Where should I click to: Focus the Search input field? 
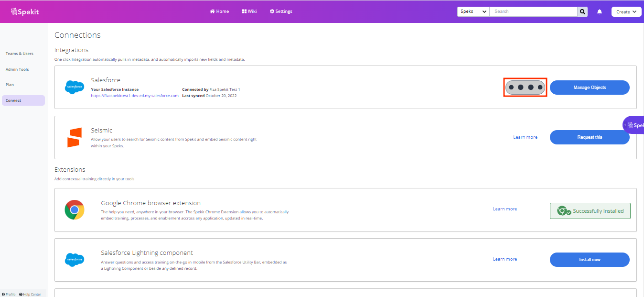click(533, 11)
